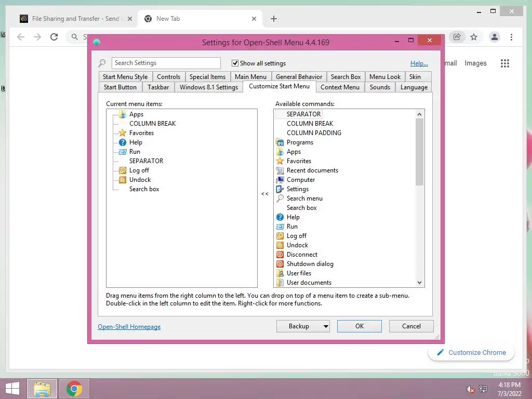Uncheck Show all settings checkbox
532x399 pixels.
point(235,63)
